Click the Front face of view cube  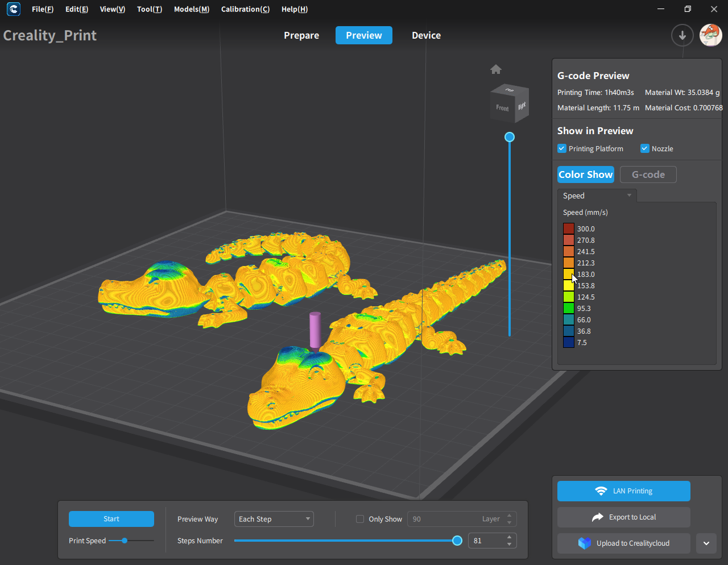coord(502,108)
